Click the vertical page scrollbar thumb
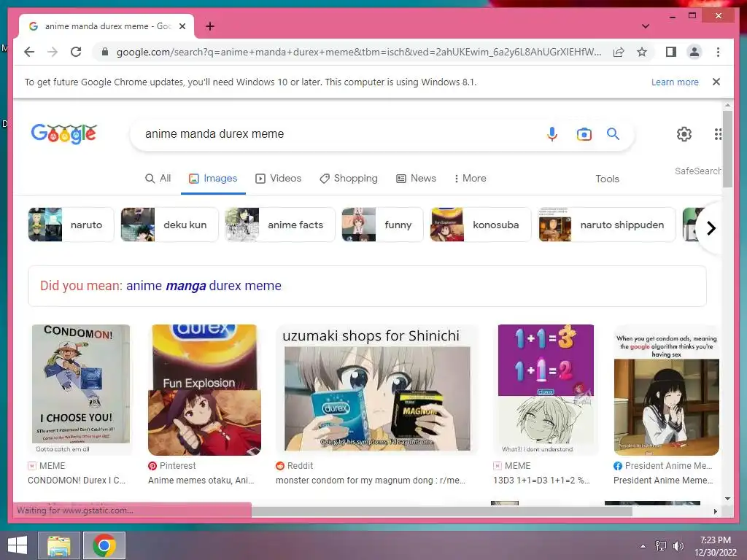 click(727, 149)
